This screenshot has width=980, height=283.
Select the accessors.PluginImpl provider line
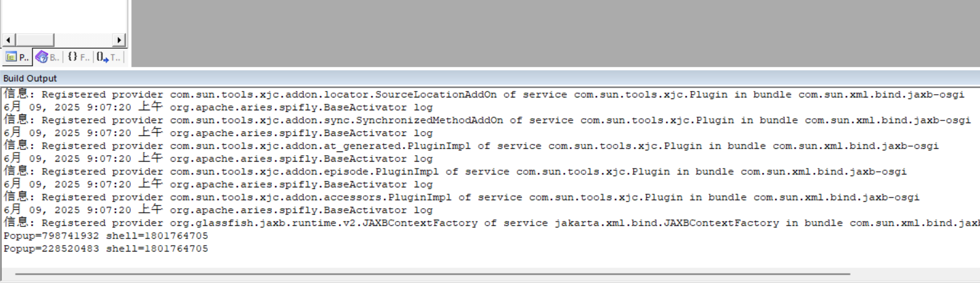pyautogui.click(x=462, y=197)
